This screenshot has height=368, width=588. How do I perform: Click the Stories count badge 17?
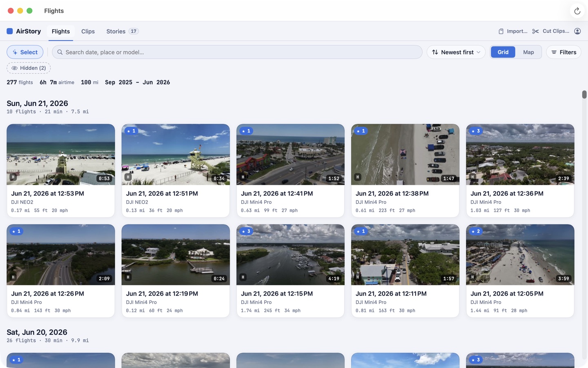(x=134, y=31)
